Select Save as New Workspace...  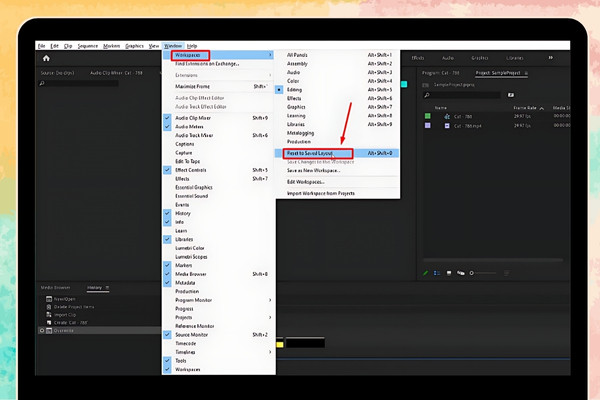pyautogui.click(x=338, y=170)
